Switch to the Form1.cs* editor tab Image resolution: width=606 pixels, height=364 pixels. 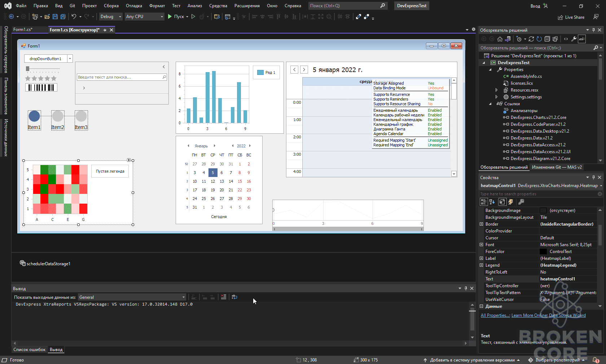coord(23,30)
